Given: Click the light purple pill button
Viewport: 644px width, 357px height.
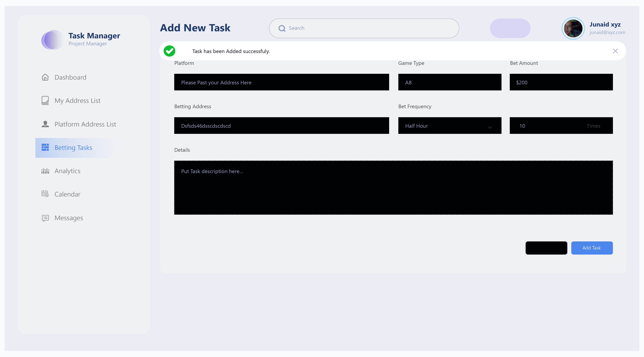Looking at the screenshot, I should coord(510,28).
